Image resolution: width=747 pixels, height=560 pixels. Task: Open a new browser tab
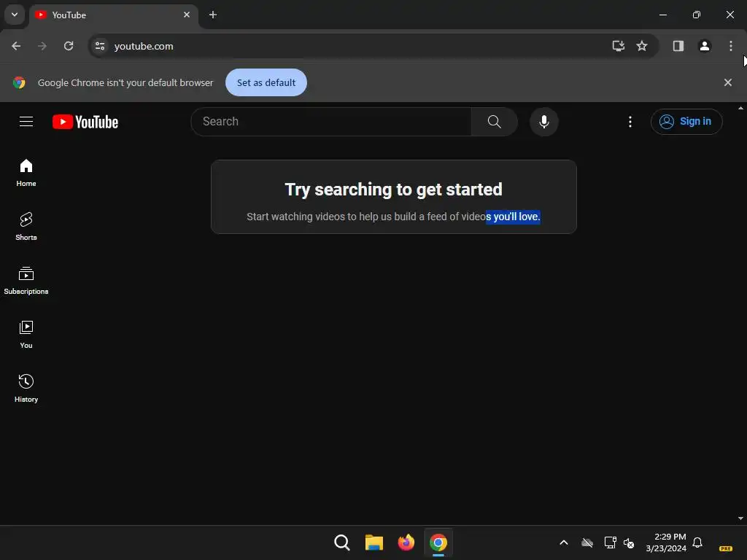[x=213, y=15]
